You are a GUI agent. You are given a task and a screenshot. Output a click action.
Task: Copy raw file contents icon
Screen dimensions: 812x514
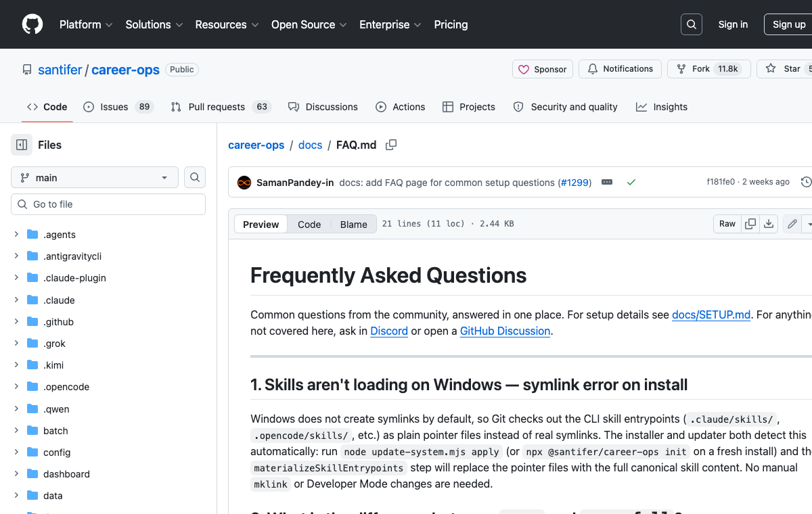coord(750,224)
